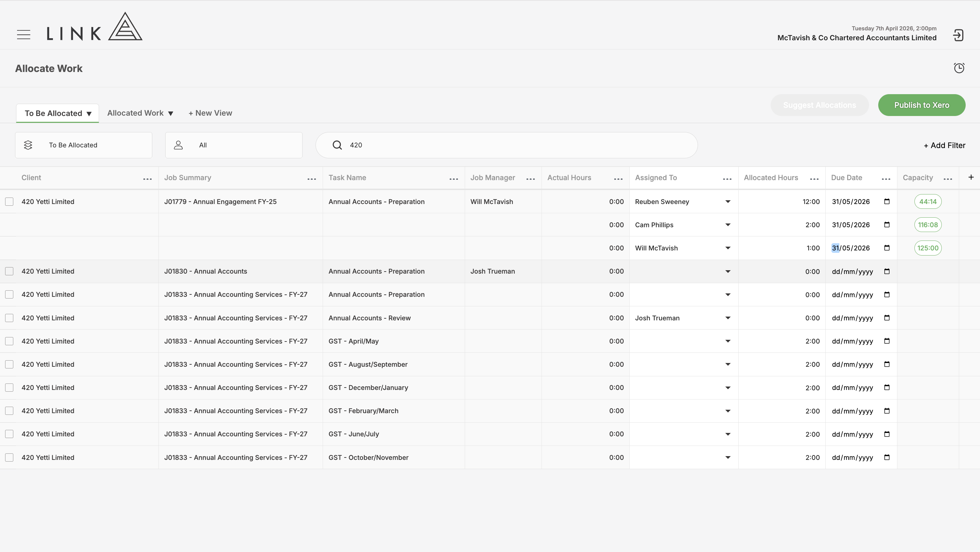The height and width of the screenshot is (552, 980).
Task: Click + Add Filter
Action: 944,145
